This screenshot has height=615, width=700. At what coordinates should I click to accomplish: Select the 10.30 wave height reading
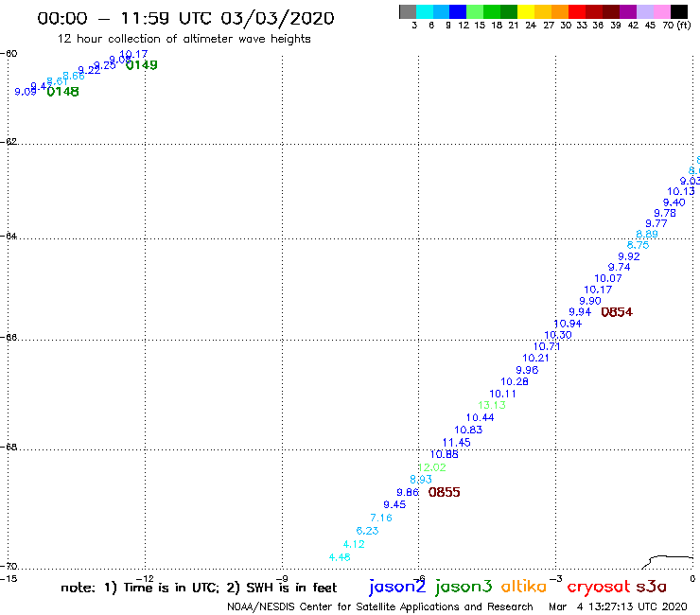tap(558, 335)
